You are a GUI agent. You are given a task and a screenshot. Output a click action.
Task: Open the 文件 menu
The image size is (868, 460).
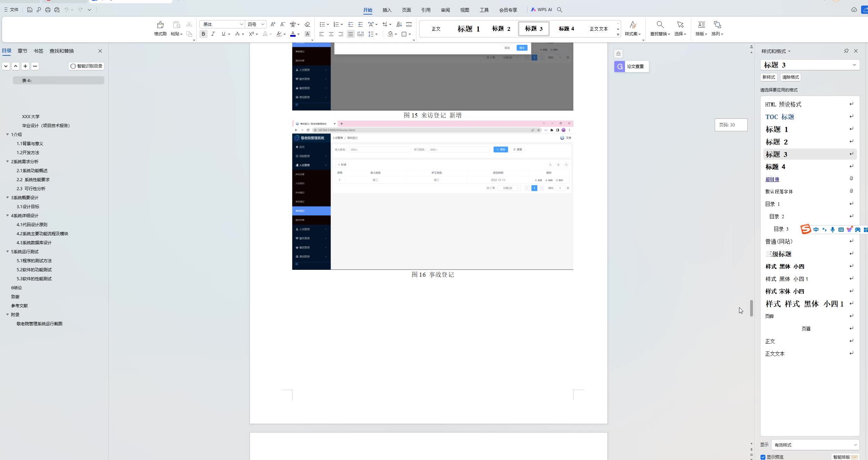coord(11,10)
